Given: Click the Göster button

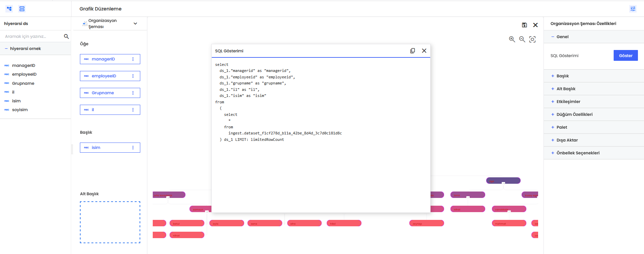Looking at the screenshot, I should click(625, 56).
